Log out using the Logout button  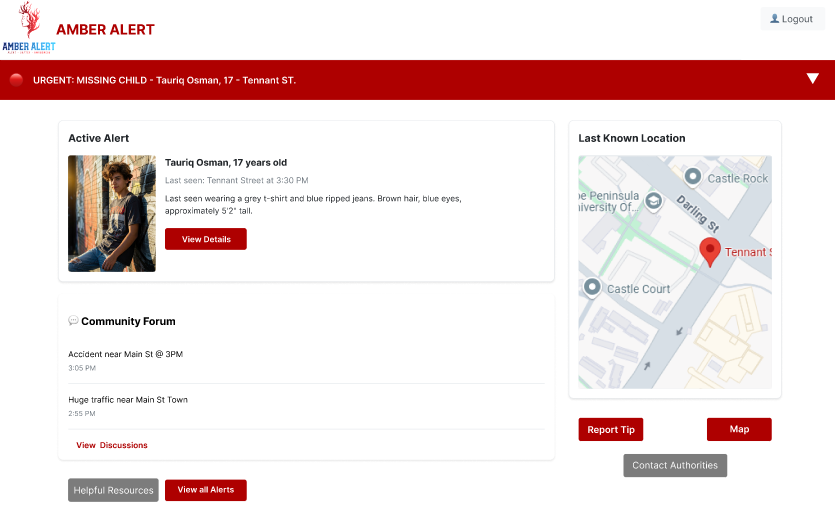click(792, 19)
